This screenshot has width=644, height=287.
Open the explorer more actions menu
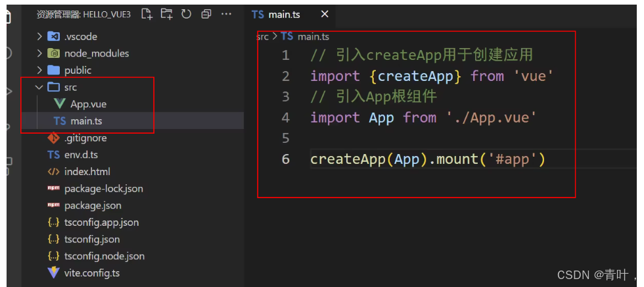coord(226,14)
